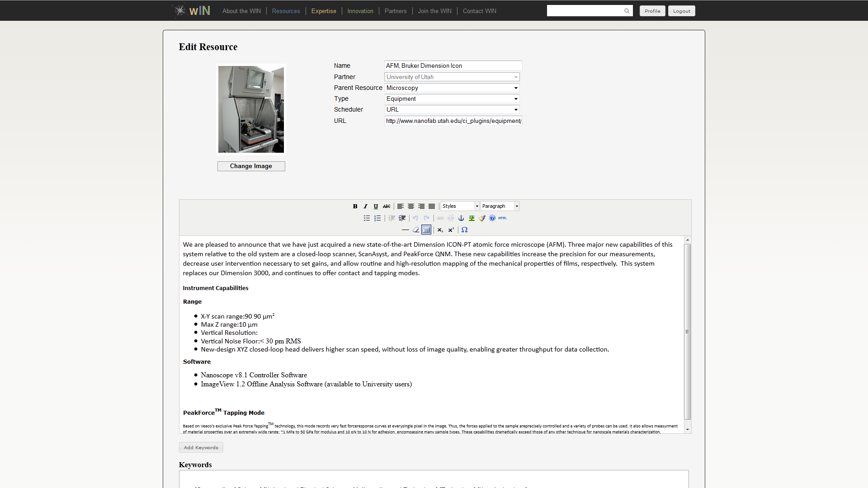Open editor help via the question mark icon
Screen dimensions: 868x488
click(492, 218)
